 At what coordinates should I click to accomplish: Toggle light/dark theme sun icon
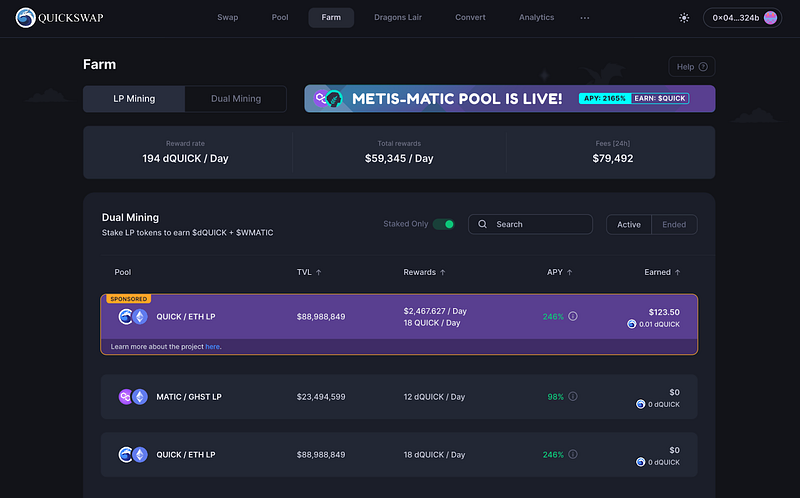(x=684, y=18)
